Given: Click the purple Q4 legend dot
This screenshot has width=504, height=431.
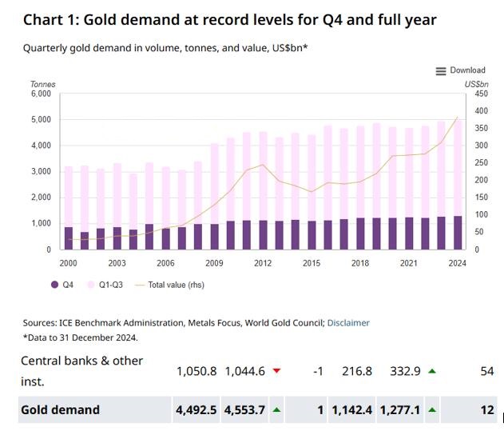Looking at the screenshot, I should 54,284.
